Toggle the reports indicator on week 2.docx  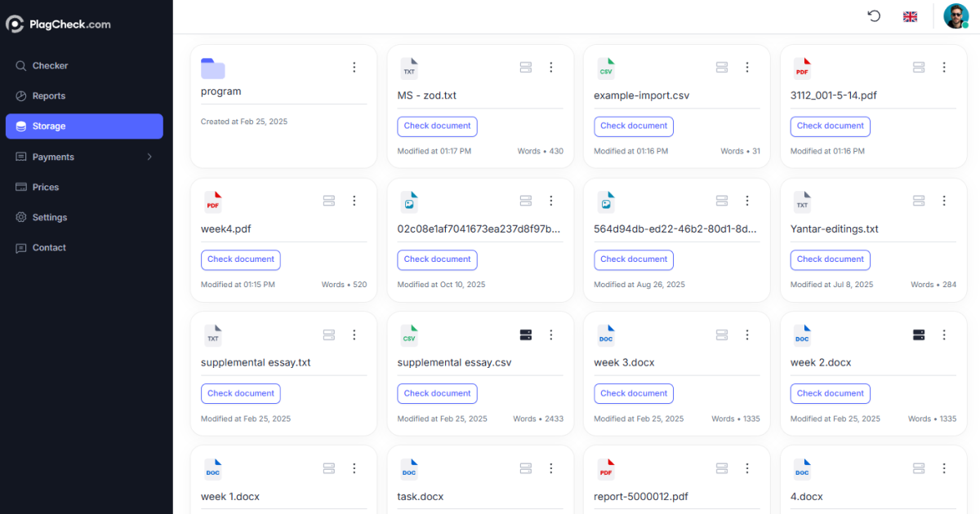coord(918,335)
